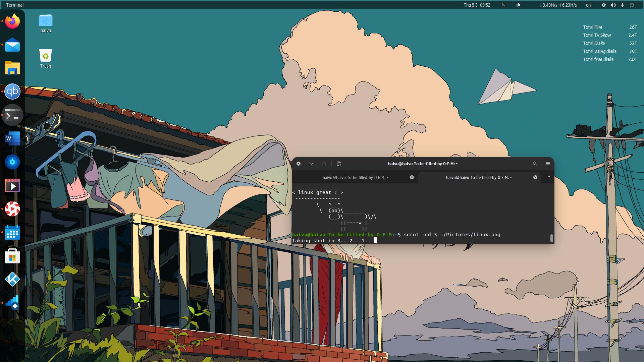Open the blue bars-with-plus dock icon

pyautogui.click(x=12, y=303)
